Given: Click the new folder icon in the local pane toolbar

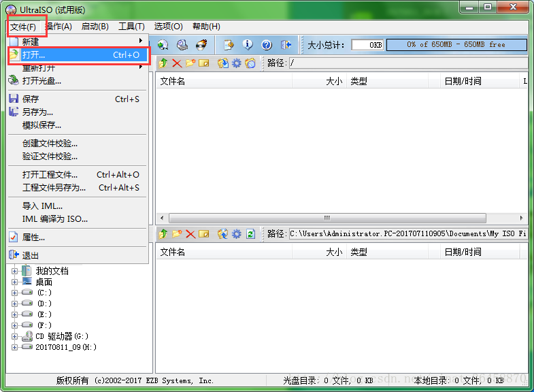Looking at the screenshot, I should (177, 234).
